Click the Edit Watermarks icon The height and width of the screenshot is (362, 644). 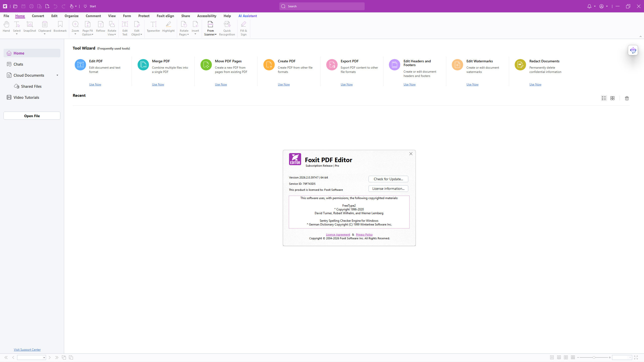coord(457,65)
